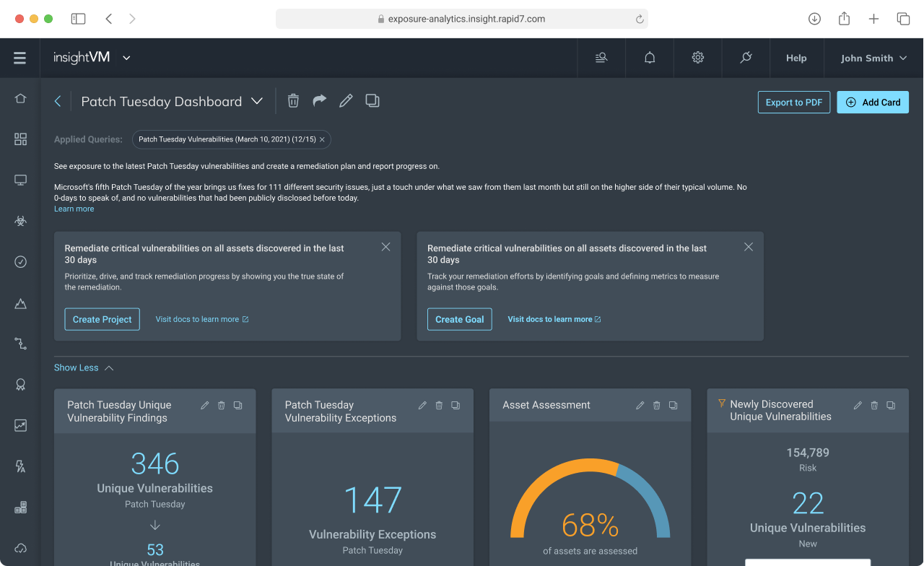This screenshot has height=566, width=924.
Task: Open the checkmark circle sidebar icon
Action: 20,262
